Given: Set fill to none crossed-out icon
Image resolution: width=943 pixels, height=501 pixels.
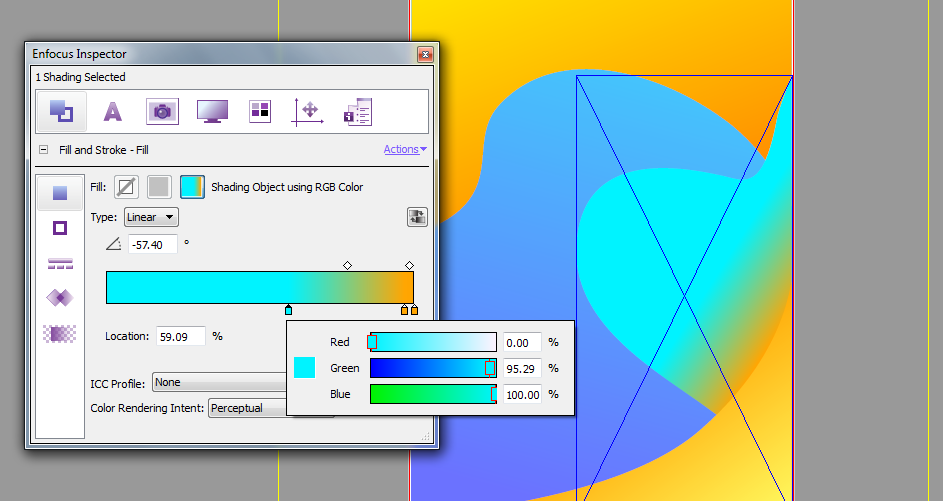Looking at the screenshot, I should pyautogui.click(x=126, y=187).
